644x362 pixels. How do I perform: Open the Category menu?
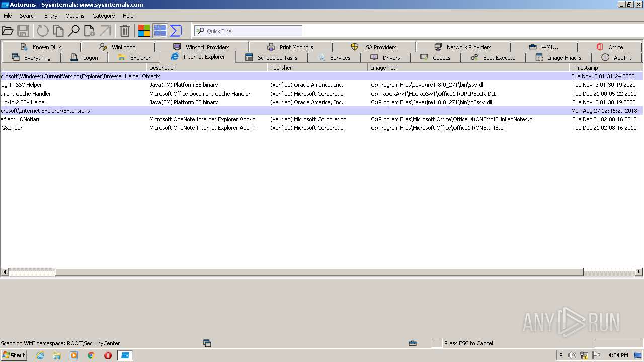click(104, 16)
